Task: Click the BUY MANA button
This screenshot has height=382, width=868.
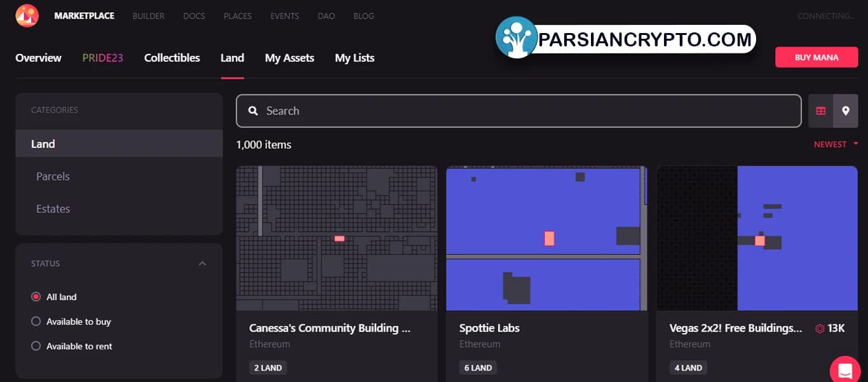Action: (817, 57)
